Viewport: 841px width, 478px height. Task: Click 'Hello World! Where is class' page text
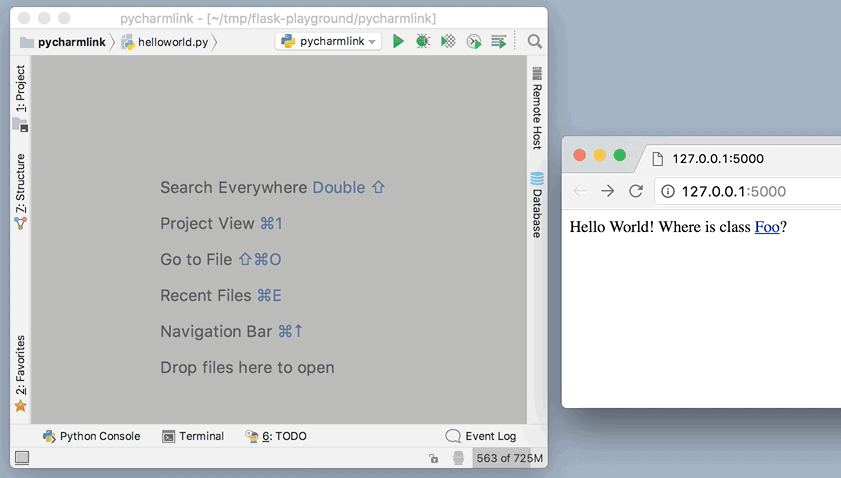pyautogui.click(x=660, y=227)
